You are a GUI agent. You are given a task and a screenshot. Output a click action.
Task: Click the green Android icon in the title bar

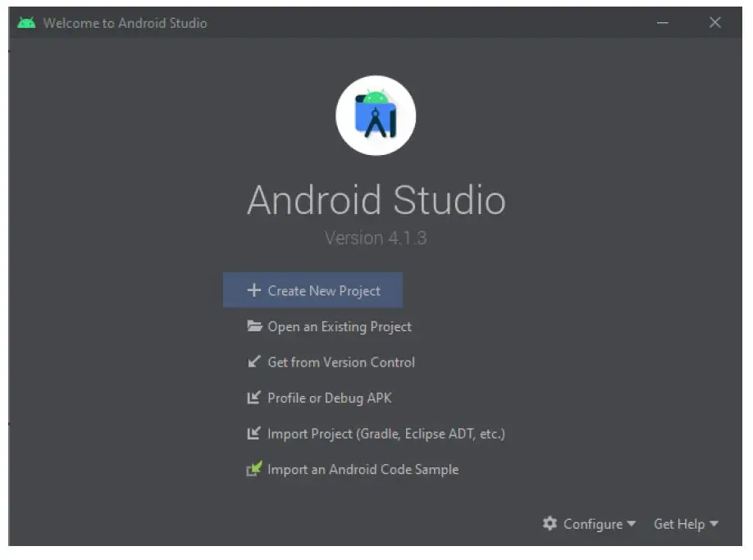click(x=26, y=23)
